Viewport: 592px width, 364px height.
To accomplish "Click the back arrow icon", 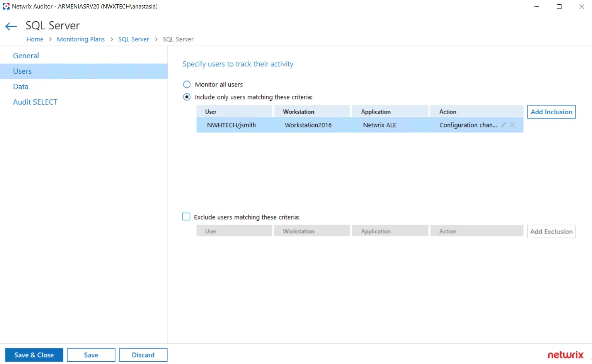I will tap(11, 26).
